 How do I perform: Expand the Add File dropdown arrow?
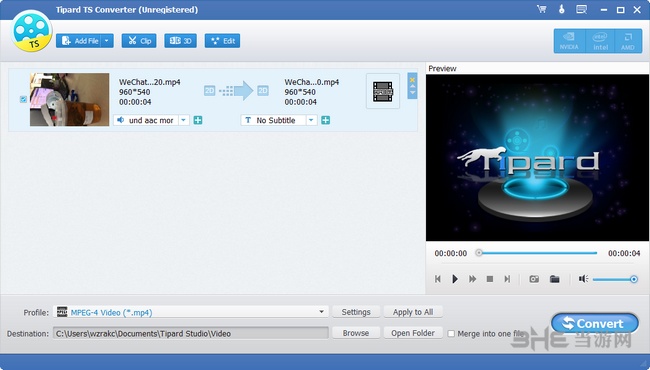(107, 41)
